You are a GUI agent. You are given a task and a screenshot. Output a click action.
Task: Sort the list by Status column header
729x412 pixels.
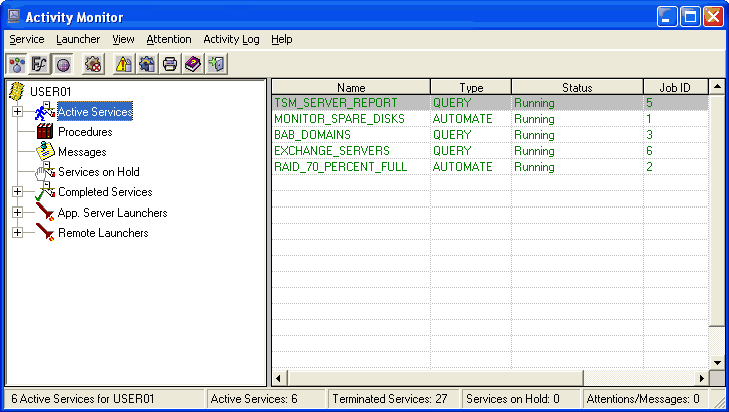pos(577,87)
